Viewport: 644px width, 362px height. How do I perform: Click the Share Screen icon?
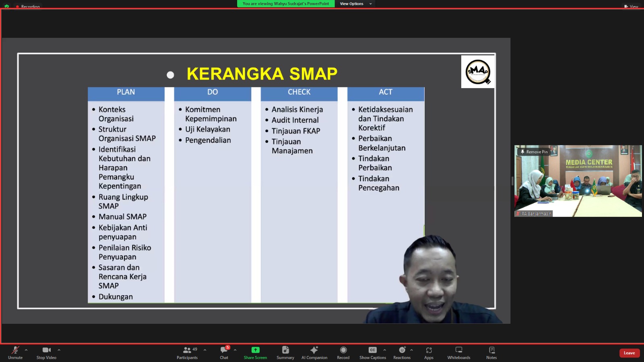point(255,350)
